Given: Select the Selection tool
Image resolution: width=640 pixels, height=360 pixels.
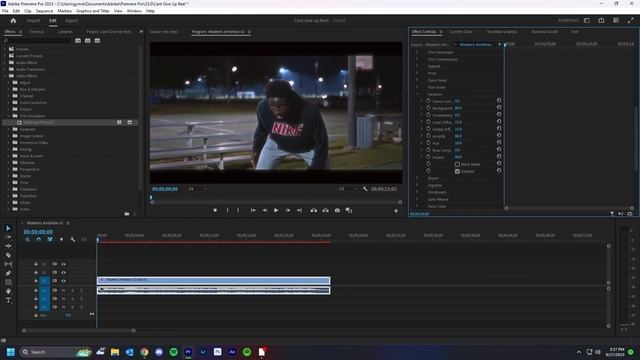Looking at the screenshot, I should (8, 228).
